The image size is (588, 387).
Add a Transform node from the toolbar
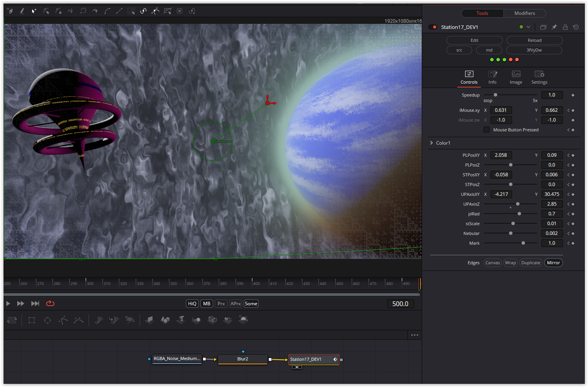[x=12, y=320]
